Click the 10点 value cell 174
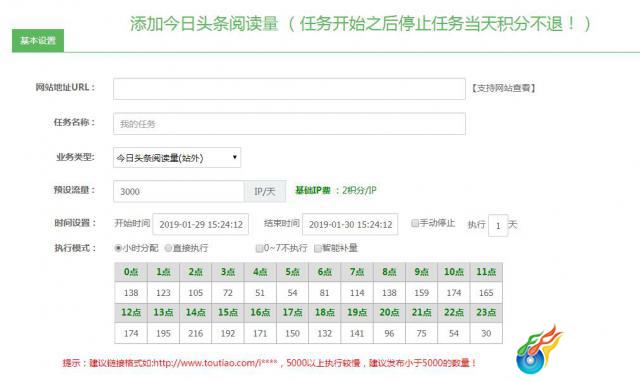Image resolution: width=640 pixels, height=382 pixels. (454, 293)
